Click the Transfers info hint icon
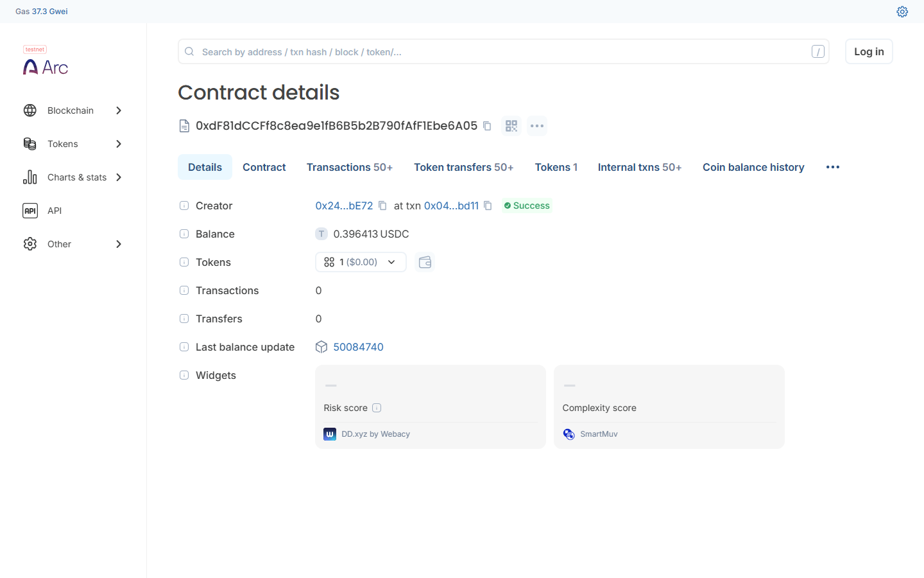 184,319
